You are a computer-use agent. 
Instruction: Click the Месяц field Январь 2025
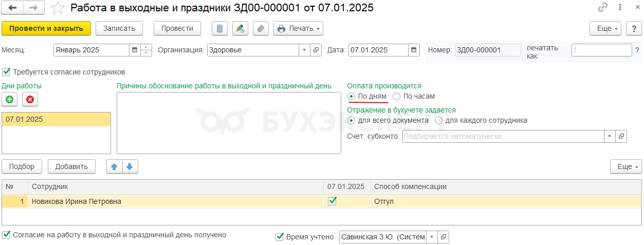(x=91, y=50)
